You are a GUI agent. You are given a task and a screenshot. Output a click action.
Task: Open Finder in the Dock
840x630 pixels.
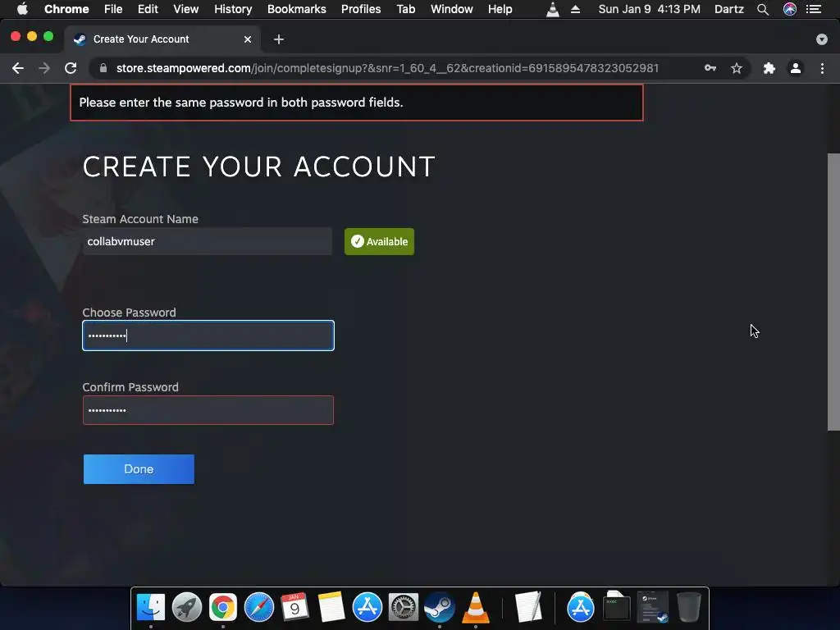click(x=151, y=608)
